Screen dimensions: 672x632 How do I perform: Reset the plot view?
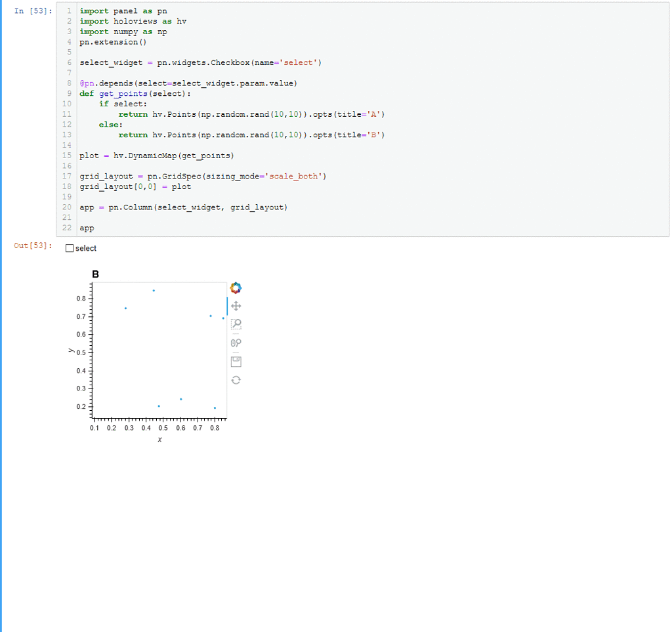[x=236, y=380]
